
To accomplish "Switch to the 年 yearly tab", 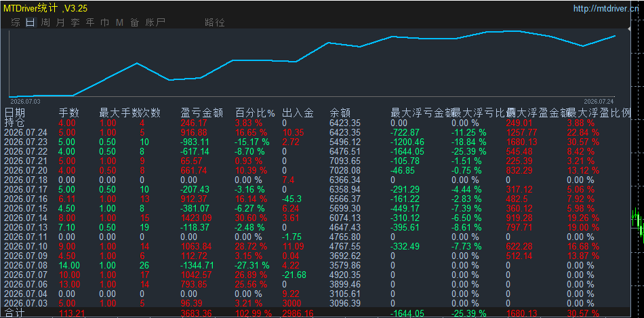I will click(90, 22).
